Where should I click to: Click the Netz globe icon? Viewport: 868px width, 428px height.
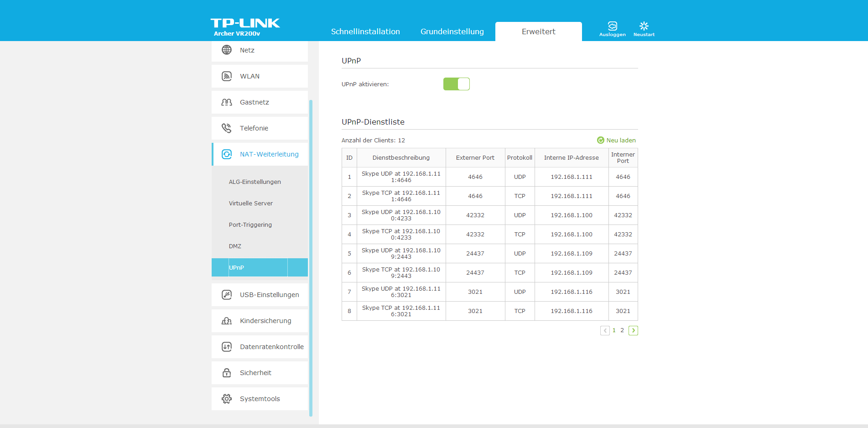tap(227, 50)
